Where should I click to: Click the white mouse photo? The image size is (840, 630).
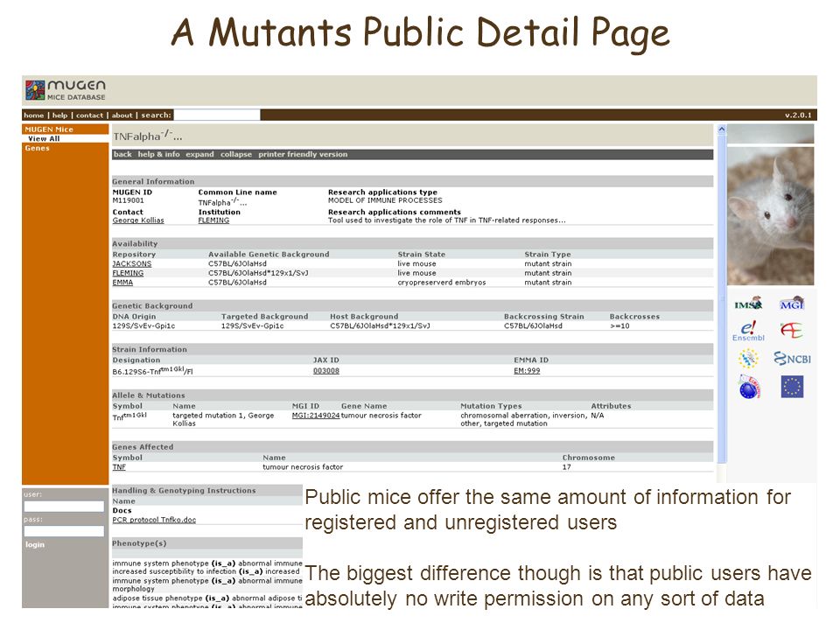tap(770, 216)
